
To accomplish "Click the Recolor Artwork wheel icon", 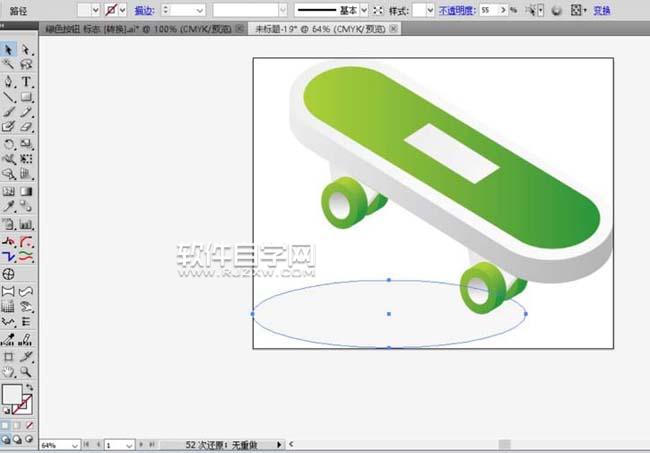I will 556,10.
